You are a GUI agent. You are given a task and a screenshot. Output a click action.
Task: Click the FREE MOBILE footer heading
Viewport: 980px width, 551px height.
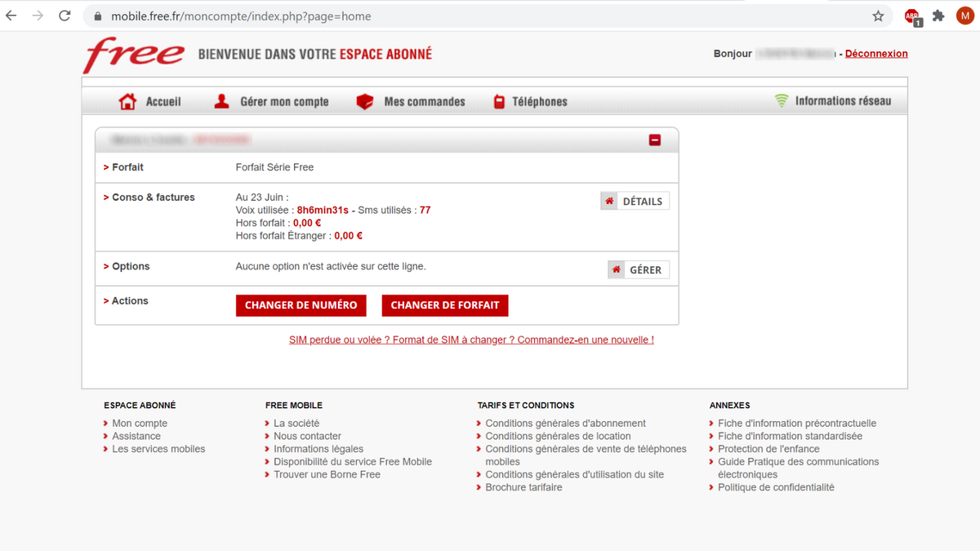click(294, 406)
